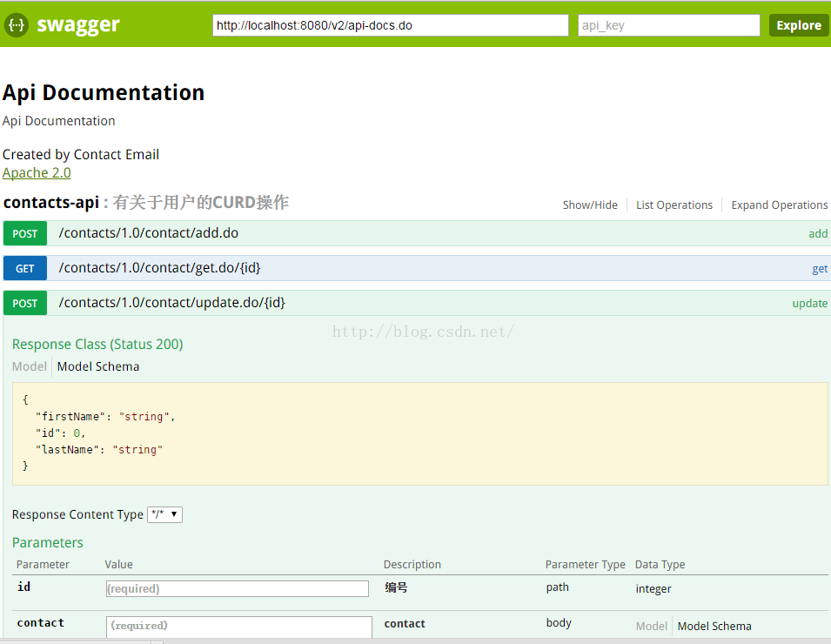This screenshot has height=644, width=831.
Task: Click GET badge for get.do
Action: tap(25, 269)
